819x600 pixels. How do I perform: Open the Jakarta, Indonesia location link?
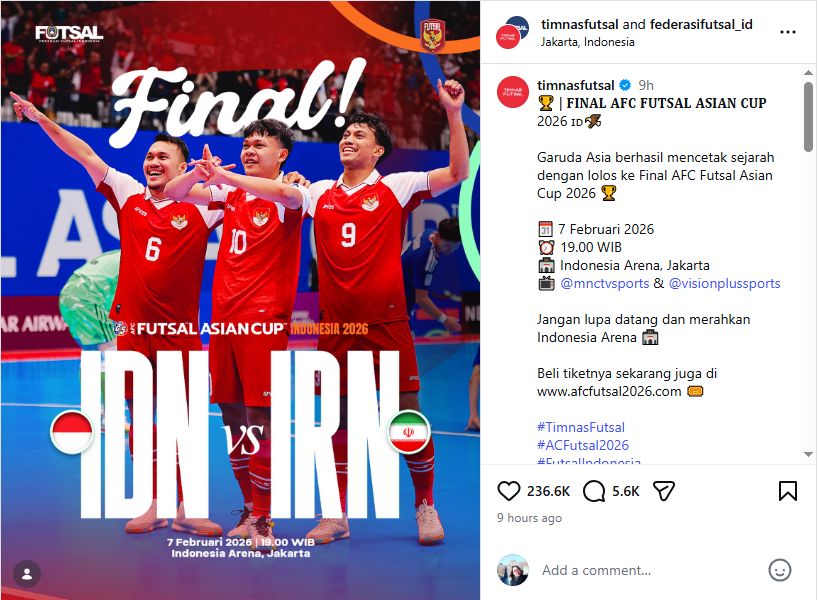[x=588, y=42]
